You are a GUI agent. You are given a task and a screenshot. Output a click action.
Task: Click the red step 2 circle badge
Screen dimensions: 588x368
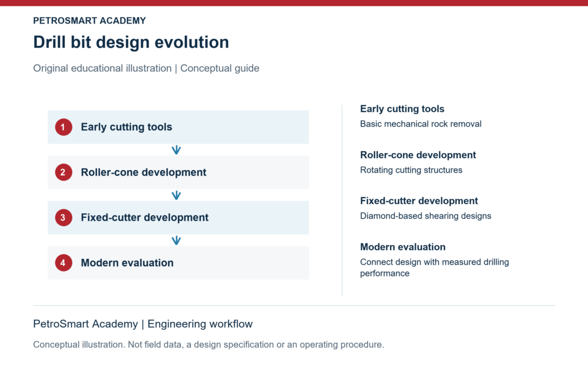[x=63, y=172]
